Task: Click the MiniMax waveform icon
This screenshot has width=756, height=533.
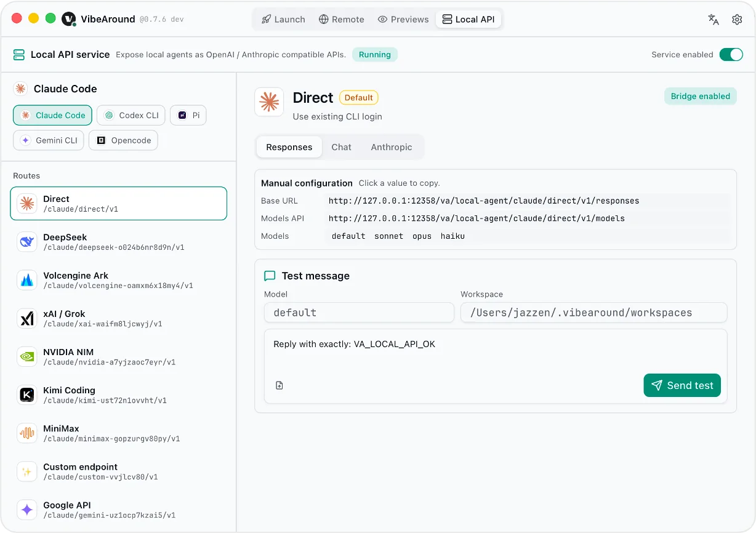Action: pyautogui.click(x=27, y=433)
